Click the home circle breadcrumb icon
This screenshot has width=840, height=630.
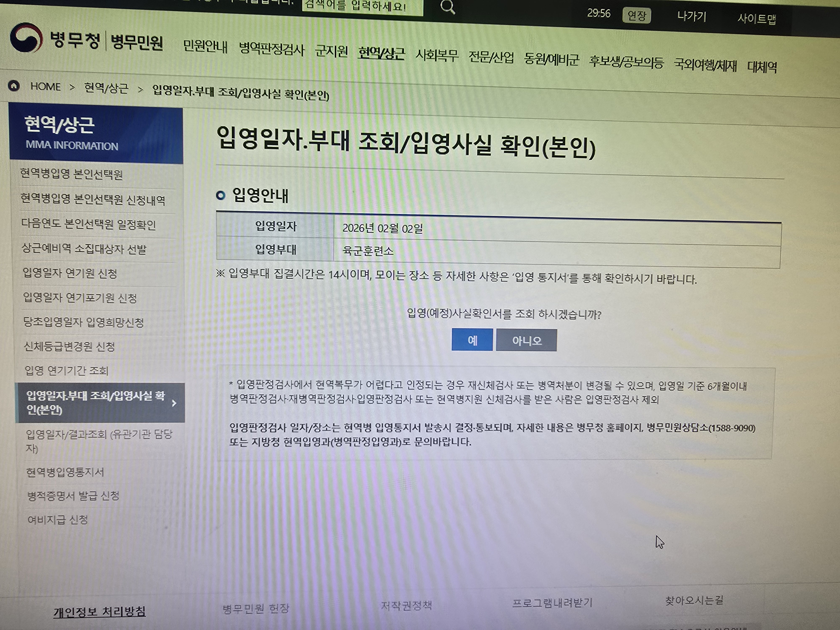(x=14, y=86)
